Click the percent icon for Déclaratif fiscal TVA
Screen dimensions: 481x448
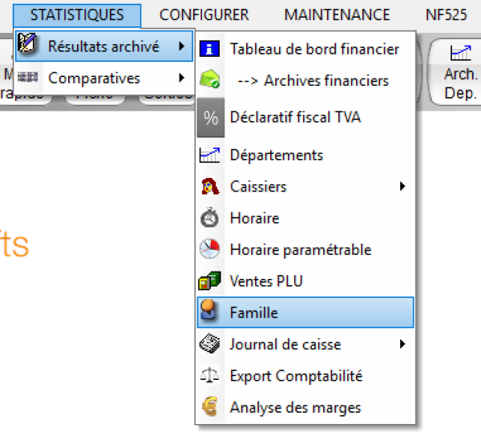pyautogui.click(x=211, y=118)
